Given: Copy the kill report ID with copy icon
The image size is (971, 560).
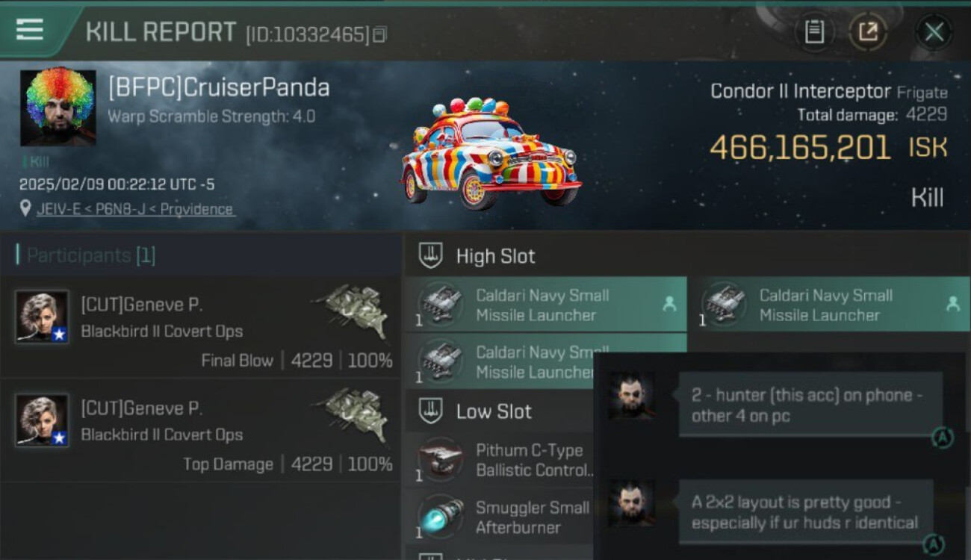Looking at the screenshot, I should point(380,35).
